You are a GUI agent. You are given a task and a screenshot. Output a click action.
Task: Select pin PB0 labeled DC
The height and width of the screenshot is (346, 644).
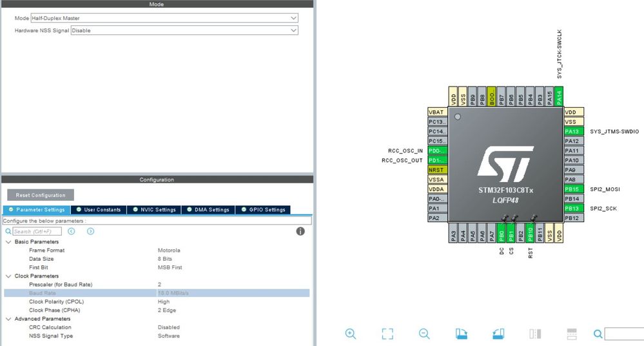tap(501, 233)
